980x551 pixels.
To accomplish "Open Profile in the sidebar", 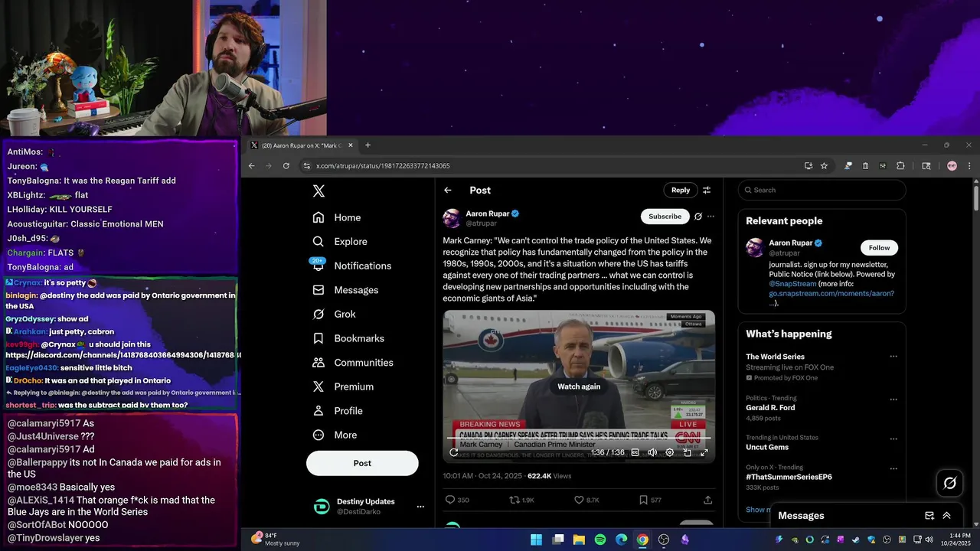I will coord(338,411).
